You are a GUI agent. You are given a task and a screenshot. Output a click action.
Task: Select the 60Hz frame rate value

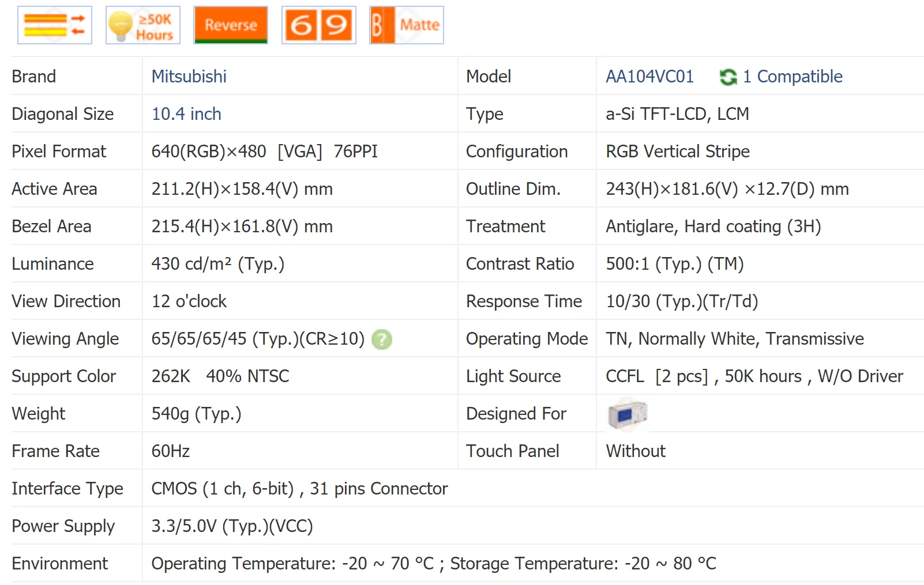coord(171,451)
